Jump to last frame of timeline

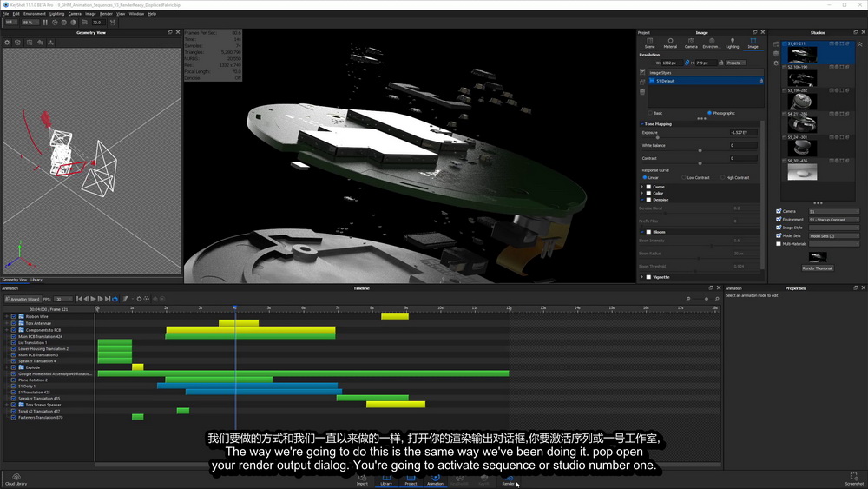108,299
